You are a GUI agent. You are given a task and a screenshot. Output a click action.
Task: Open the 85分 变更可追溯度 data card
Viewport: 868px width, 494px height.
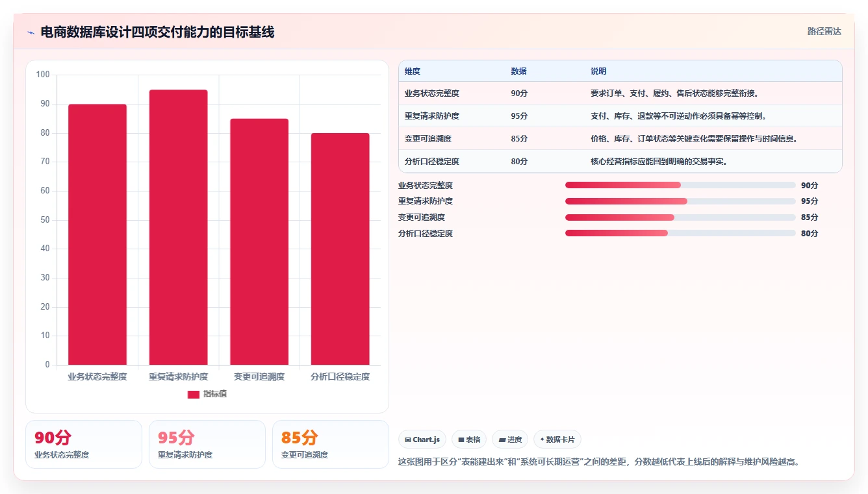331,444
